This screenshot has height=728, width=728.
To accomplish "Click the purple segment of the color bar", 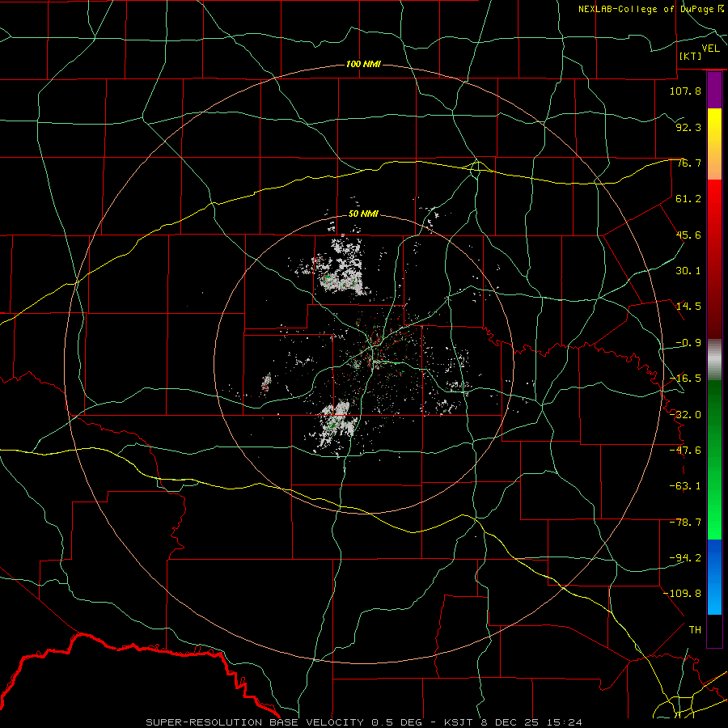I will [x=714, y=91].
